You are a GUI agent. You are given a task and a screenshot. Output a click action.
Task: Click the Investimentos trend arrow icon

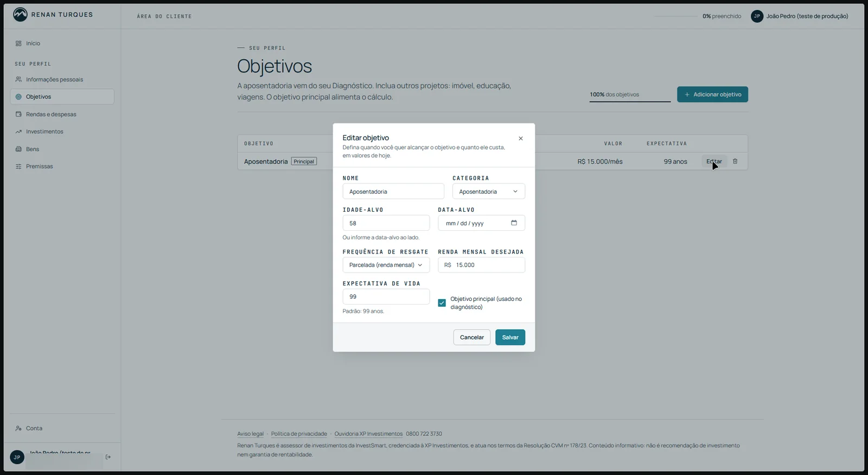18,131
